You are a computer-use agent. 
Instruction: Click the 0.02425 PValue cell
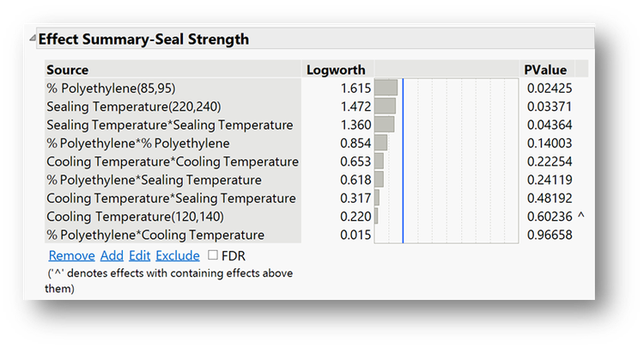(550, 88)
